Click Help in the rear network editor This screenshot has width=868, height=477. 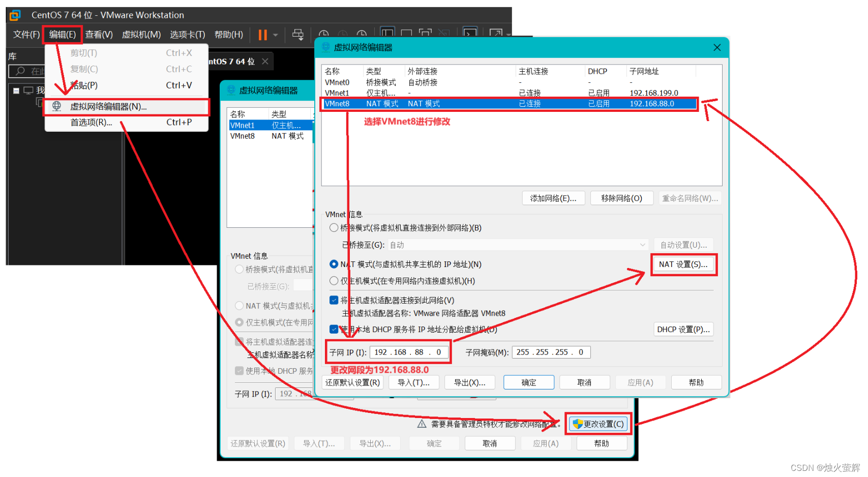602,443
